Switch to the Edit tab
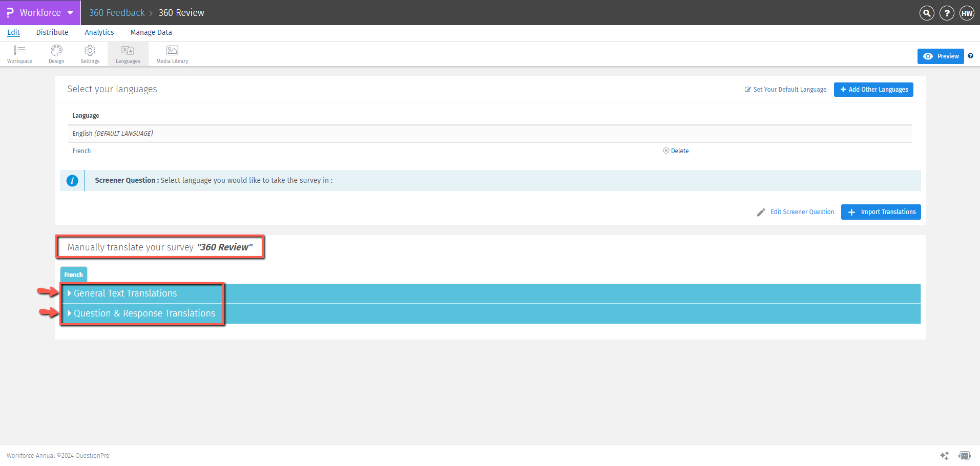This screenshot has width=980, height=466. point(13,32)
